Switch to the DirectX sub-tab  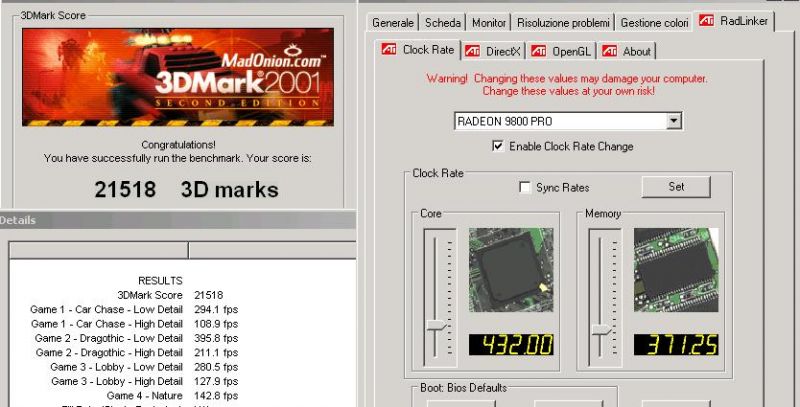tap(493, 52)
